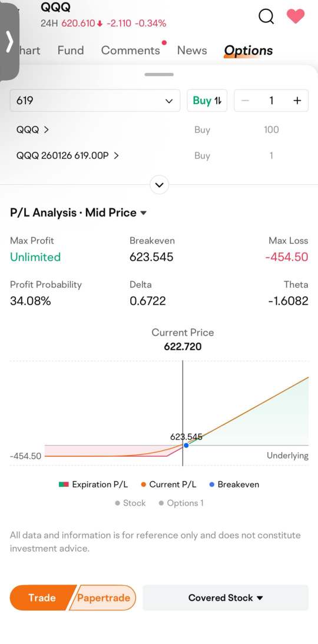Viewport: 318px width, 644px height.
Task: Expand legs with the circled chevron
Action: 160,185
